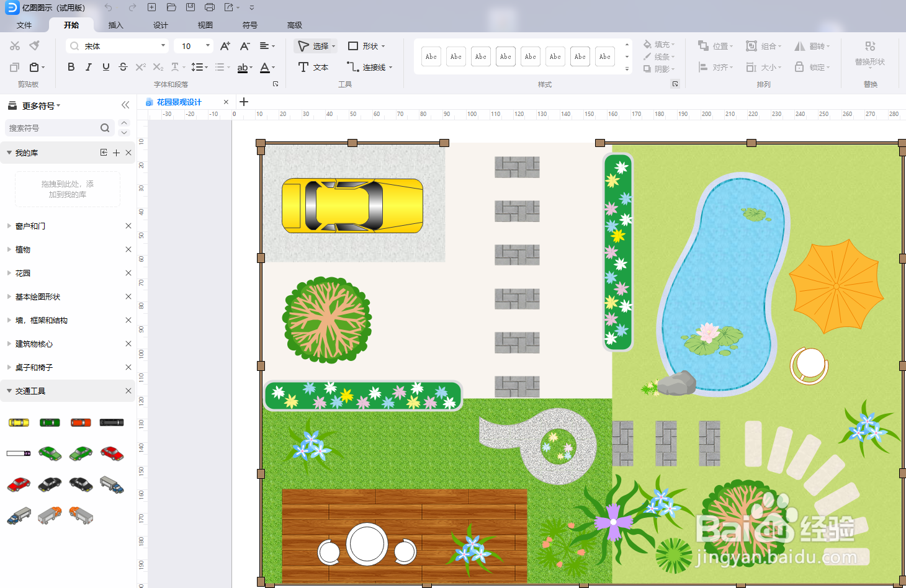Click the Cut scissors icon
Screen dimensions: 906x588
click(x=15, y=46)
